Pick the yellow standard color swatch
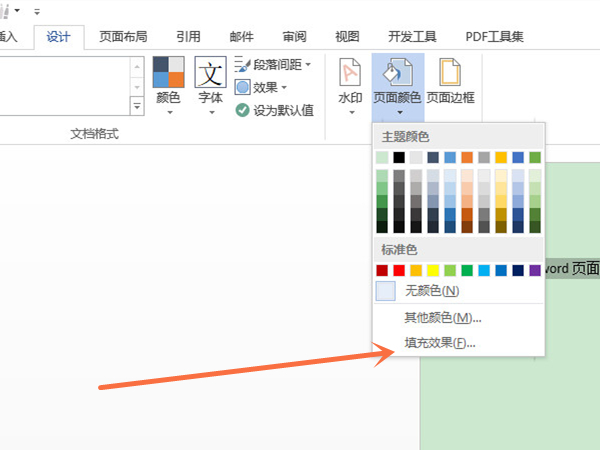Viewport: 600px width, 450px height. pyautogui.click(x=433, y=270)
